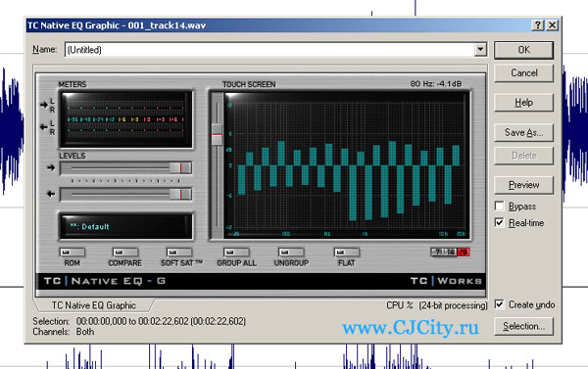Click the input level slider handle
Viewport: 588px width, 369px height.
tap(180, 167)
